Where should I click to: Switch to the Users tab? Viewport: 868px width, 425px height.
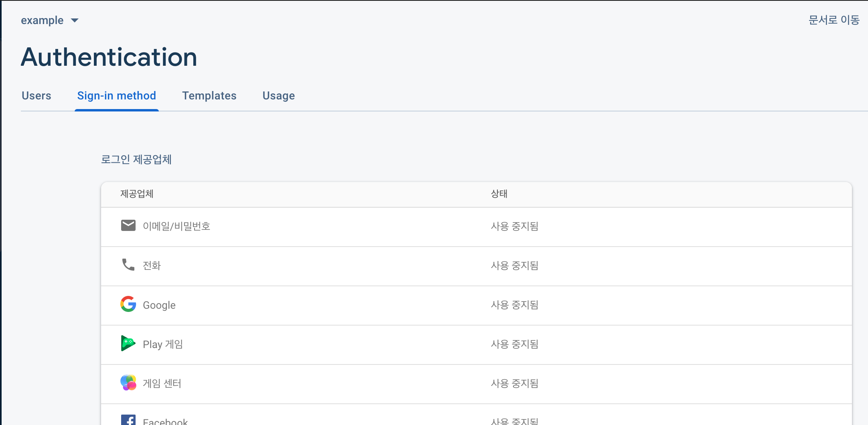pos(37,96)
